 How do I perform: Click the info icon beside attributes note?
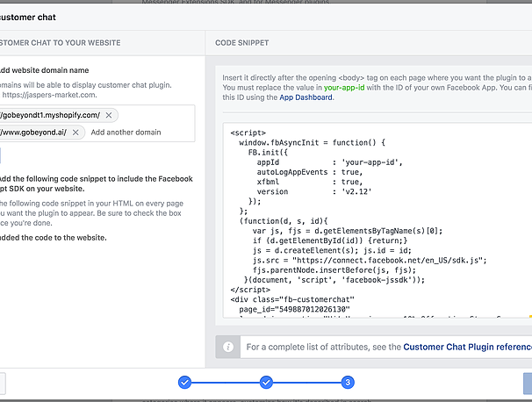(x=228, y=347)
